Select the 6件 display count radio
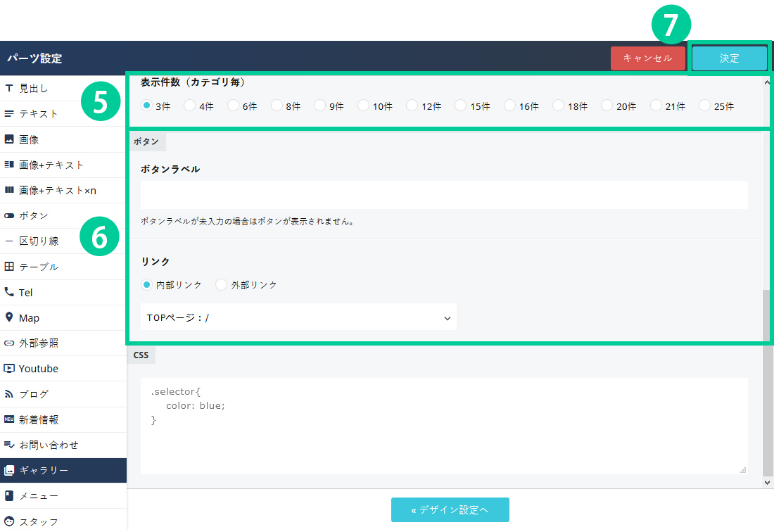Image resolution: width=774 pixels, height=532 pixels. click(x=233, y=106)
